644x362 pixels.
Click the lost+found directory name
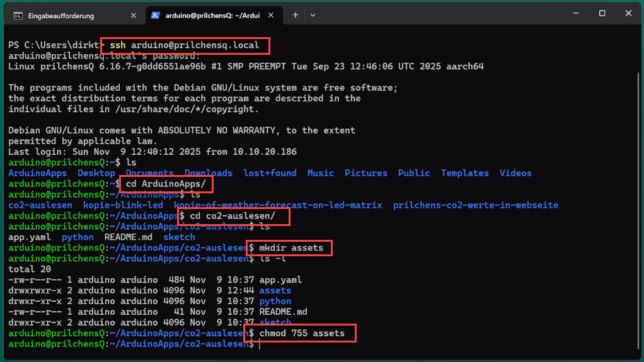click(270, 173)
